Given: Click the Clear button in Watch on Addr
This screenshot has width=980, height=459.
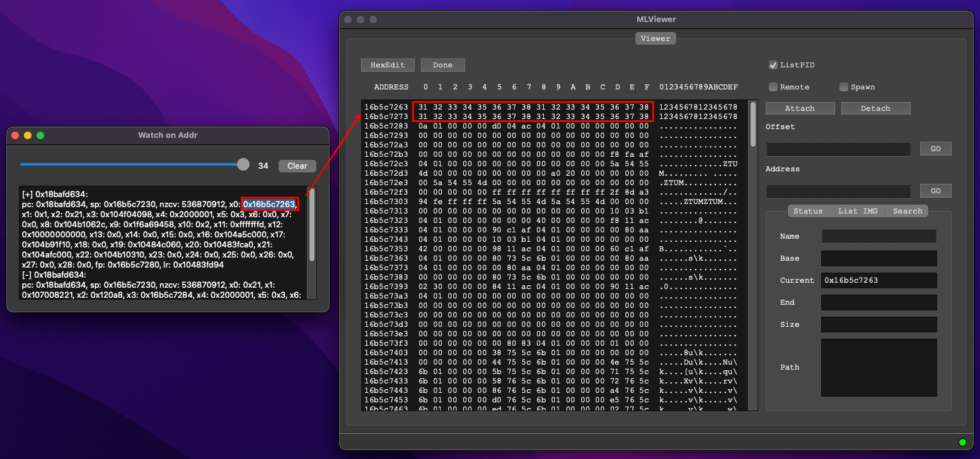Looking at the screenshot, I should click(297, 166).
